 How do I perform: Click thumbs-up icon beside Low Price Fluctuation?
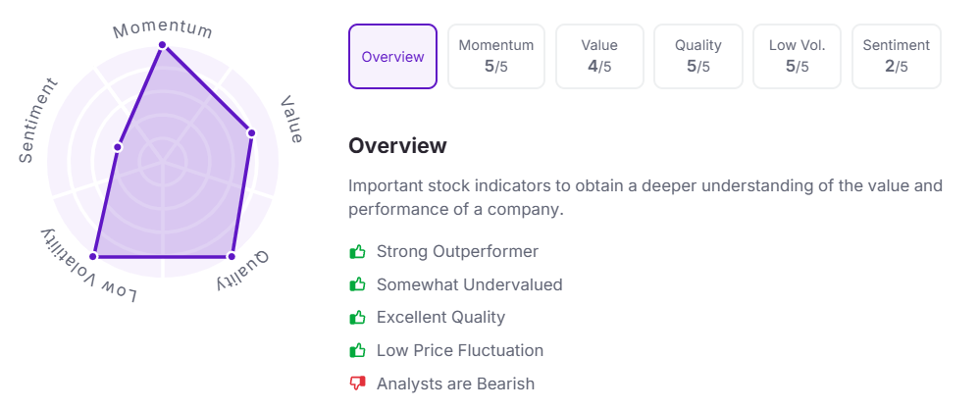(x=357, y=351)
